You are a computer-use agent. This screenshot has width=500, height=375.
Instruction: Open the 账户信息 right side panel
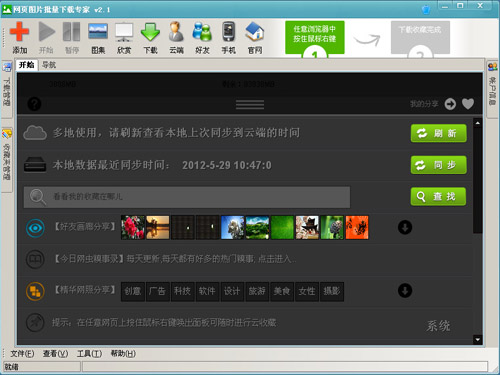pos(493,88)
